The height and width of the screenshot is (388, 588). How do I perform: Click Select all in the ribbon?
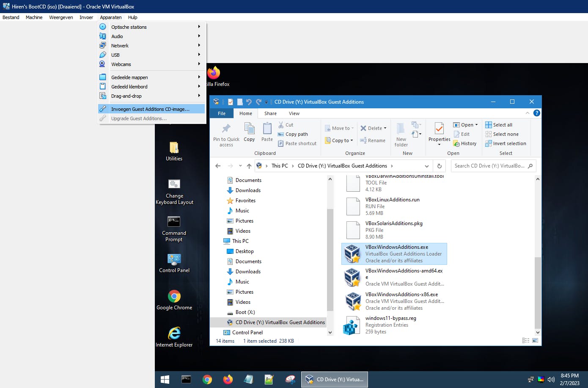tap(502, 125)
